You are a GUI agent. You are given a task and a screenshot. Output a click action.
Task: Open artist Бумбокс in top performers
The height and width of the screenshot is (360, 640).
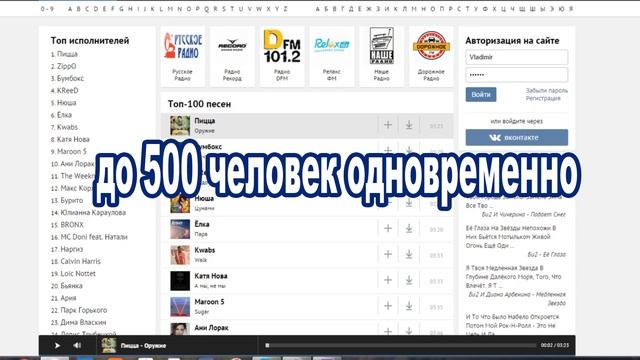click(70, 78)
